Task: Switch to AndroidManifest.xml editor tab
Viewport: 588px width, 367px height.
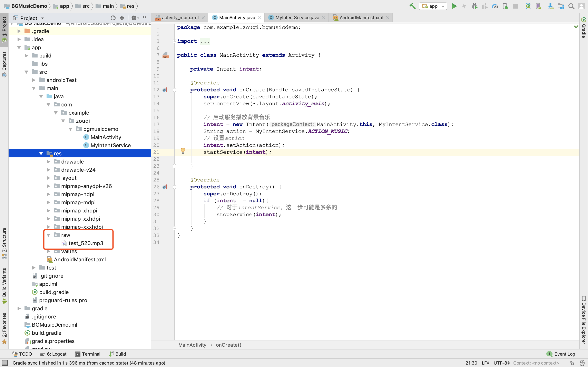Action: [x=361, y=18]
